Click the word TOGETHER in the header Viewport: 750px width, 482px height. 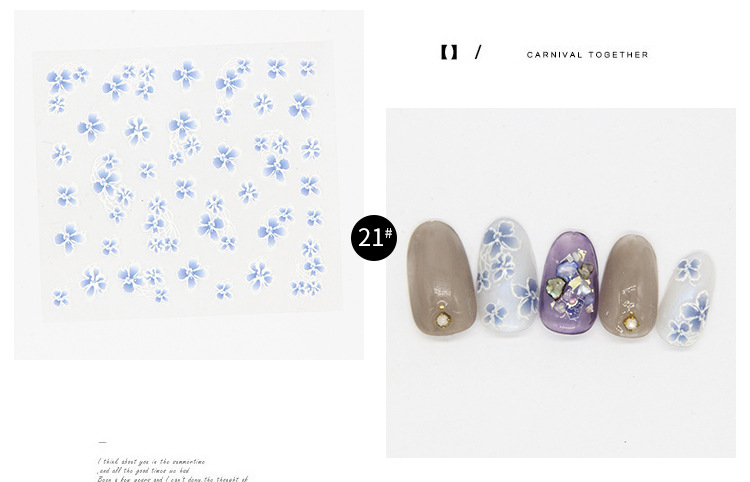[x=618, y=55]
